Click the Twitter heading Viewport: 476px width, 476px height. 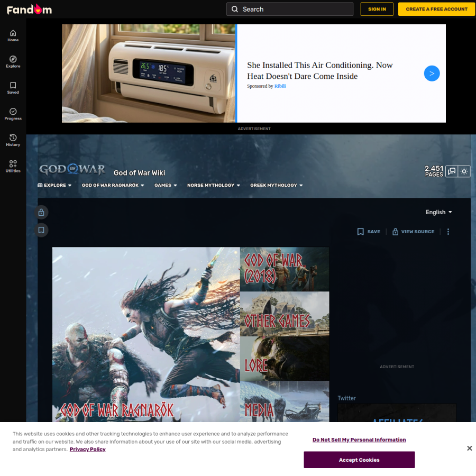[x=346, y=398]
